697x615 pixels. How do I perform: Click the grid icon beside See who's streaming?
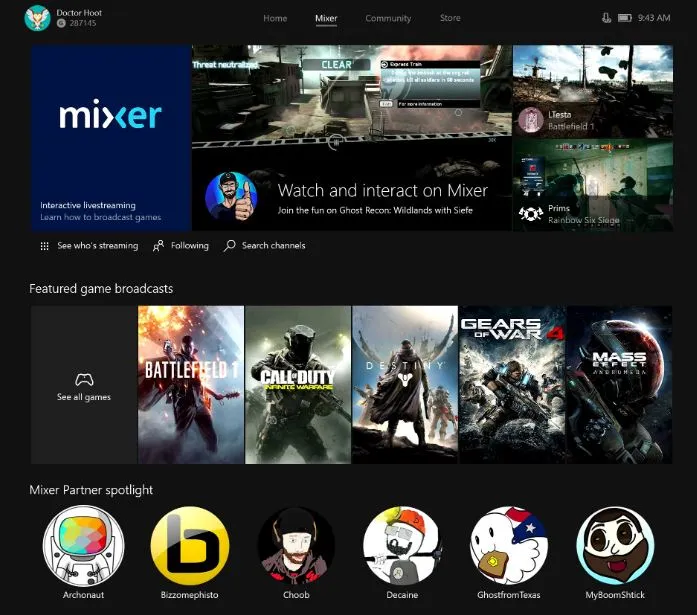click(44, 246)
